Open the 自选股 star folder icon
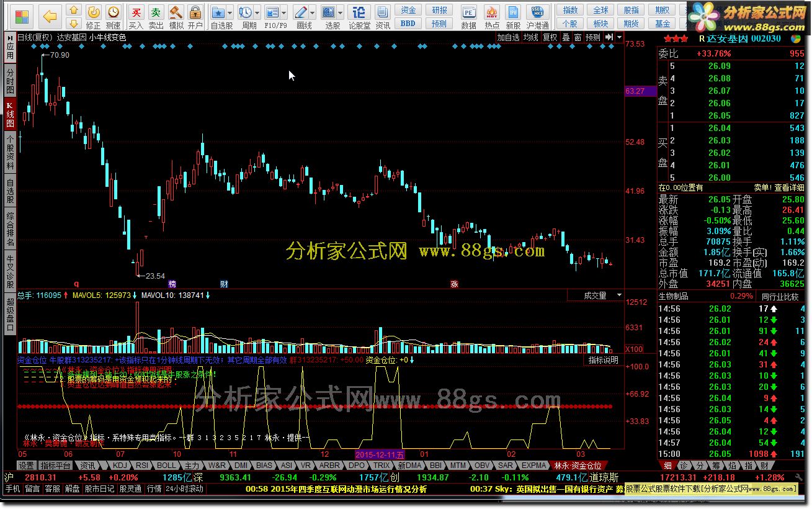This screenshot has width=812, height=509. (x=218, y=12)
